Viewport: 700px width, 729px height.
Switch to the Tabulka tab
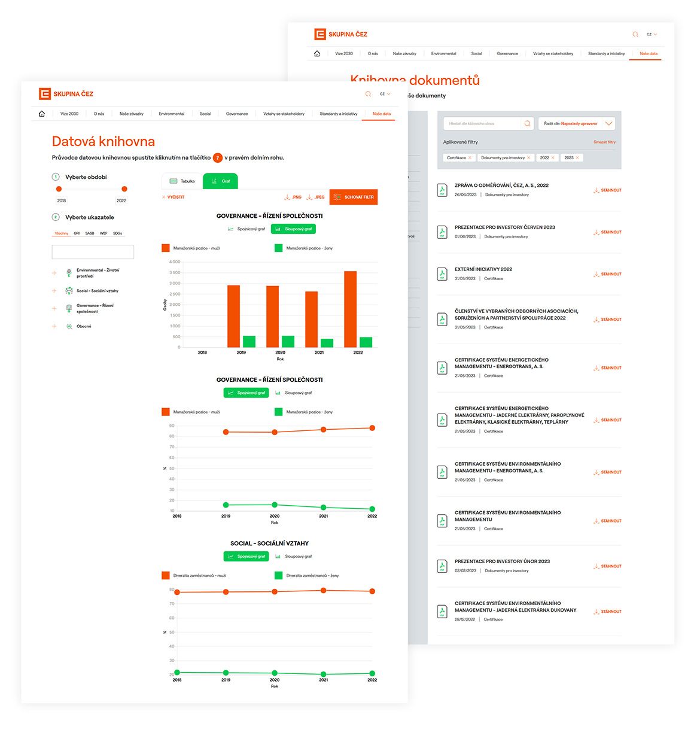tap(182, 181)
